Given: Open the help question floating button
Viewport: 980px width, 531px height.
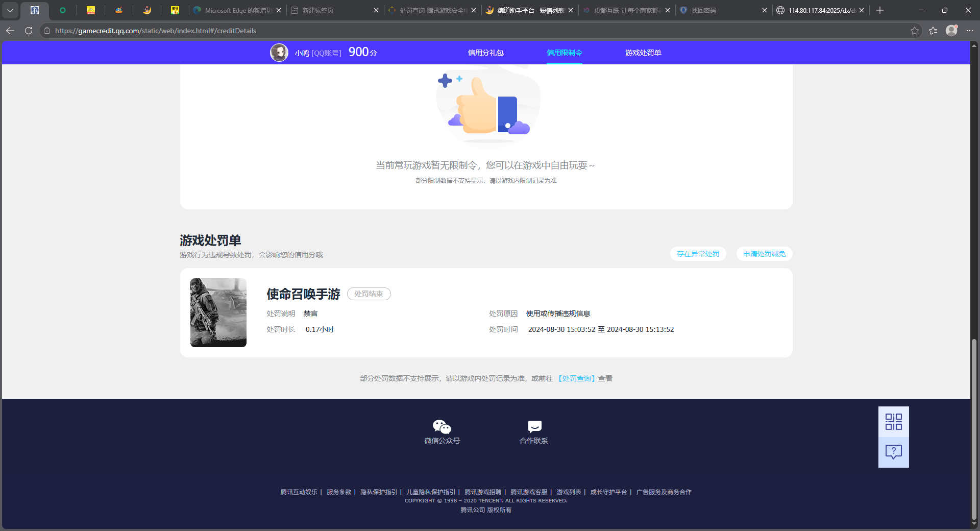Looking at the screenshot, I should (x=894, y=452).
